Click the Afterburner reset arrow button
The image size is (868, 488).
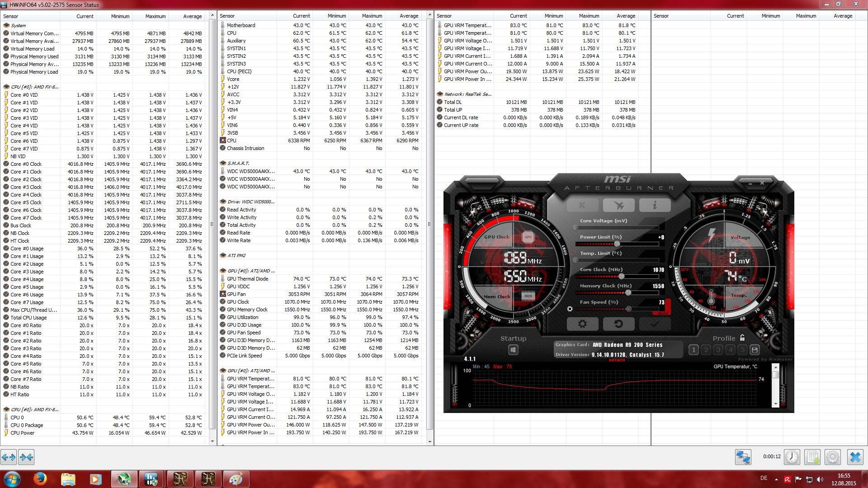(618, 324)
